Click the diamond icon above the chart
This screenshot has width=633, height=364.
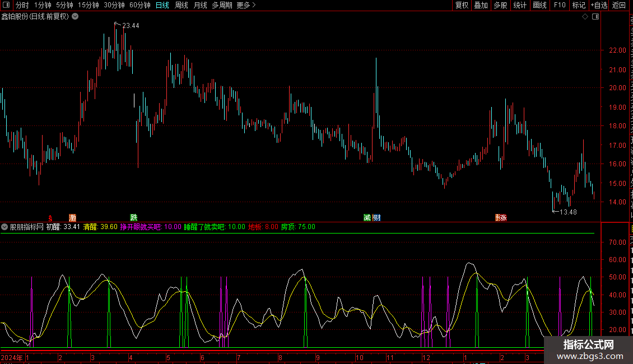point(585,17)
